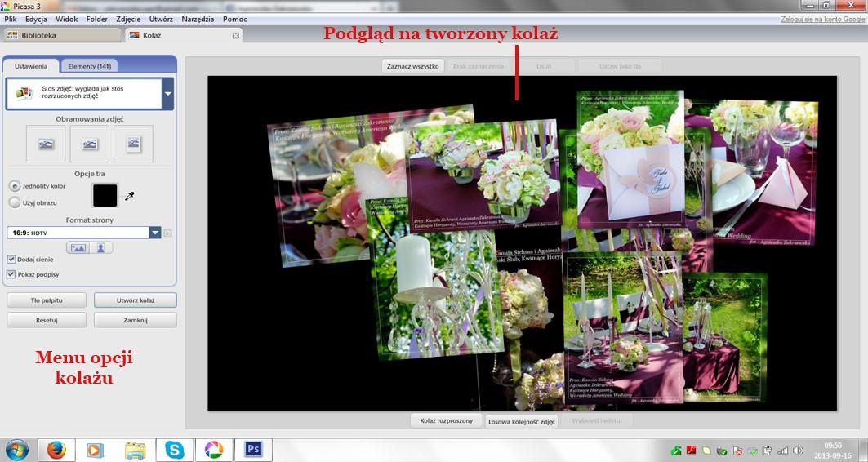Viewport: 868px width, 462px height.
Task: Switch to Skype in the taskbar
Action: tap(175, 450)
